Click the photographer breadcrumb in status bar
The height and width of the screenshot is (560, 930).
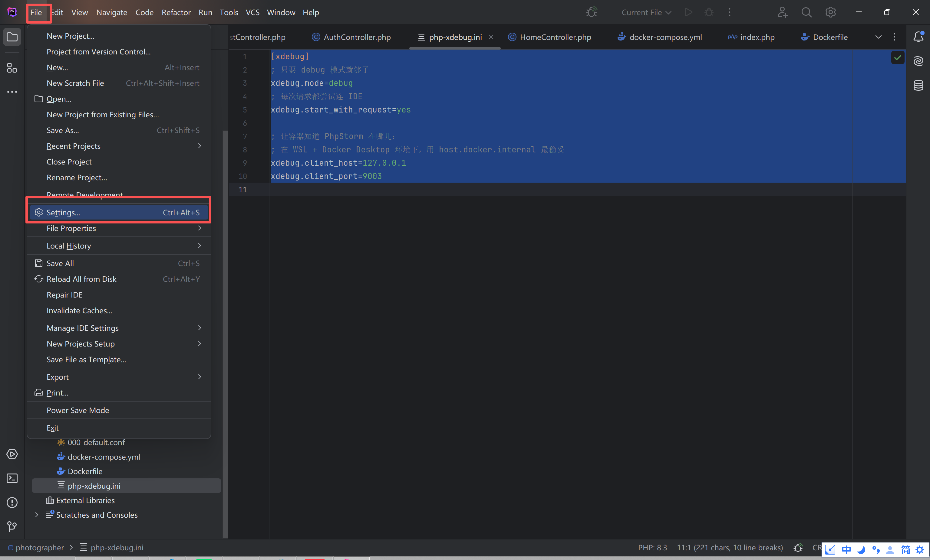(x=40, y=548)
